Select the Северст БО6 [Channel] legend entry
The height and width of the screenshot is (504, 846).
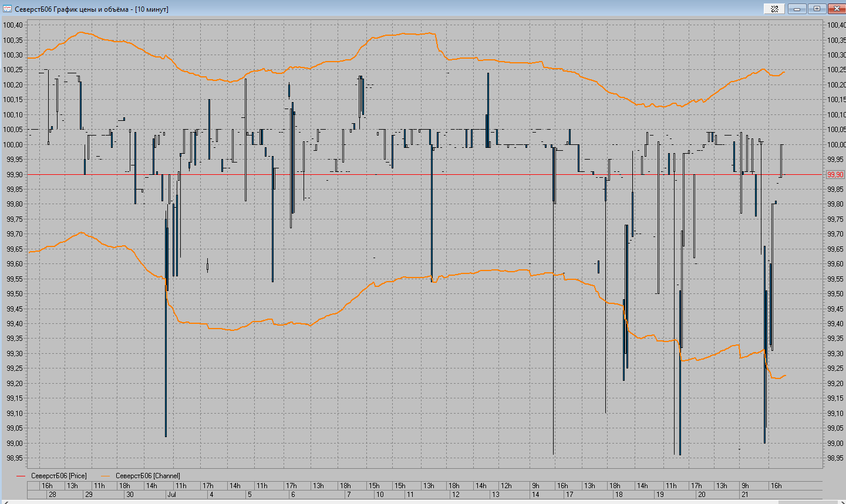pos(147,476)
